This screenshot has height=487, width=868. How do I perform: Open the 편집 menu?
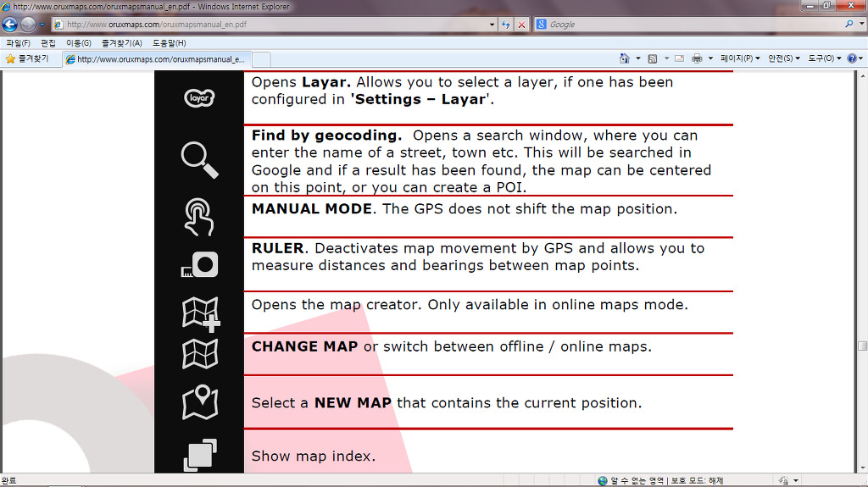48,42
